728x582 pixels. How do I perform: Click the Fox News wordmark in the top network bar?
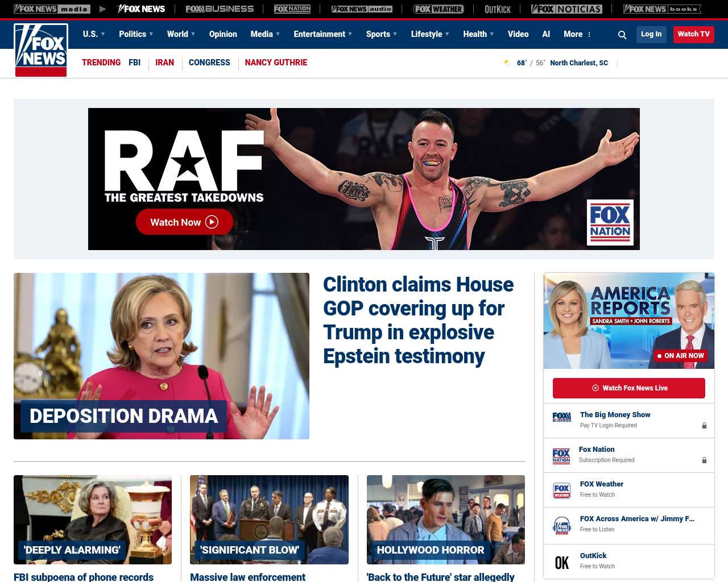pyautogui.click(x=142, y=9)
